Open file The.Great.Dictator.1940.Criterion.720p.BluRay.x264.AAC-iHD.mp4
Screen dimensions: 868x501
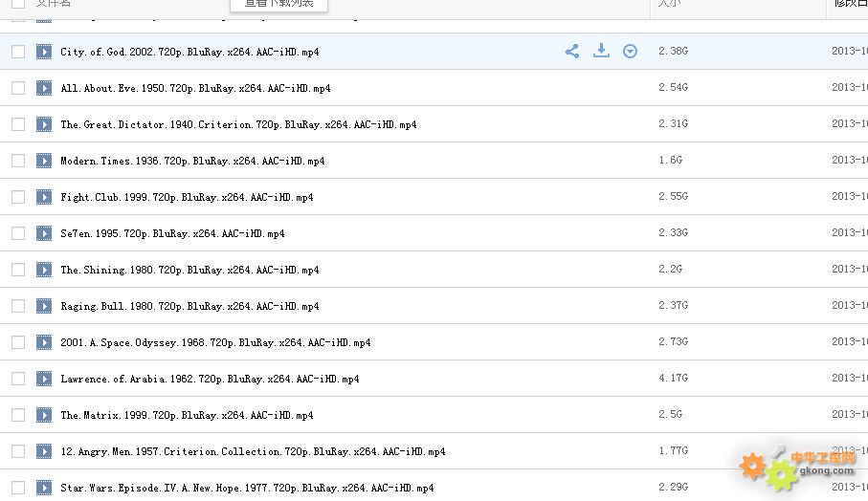238,125
